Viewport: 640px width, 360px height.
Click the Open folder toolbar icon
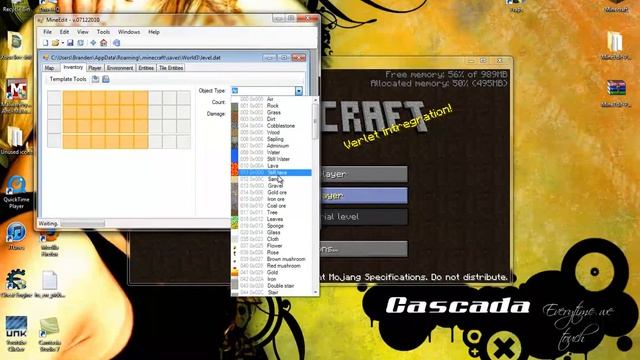(x=55, y=43)
